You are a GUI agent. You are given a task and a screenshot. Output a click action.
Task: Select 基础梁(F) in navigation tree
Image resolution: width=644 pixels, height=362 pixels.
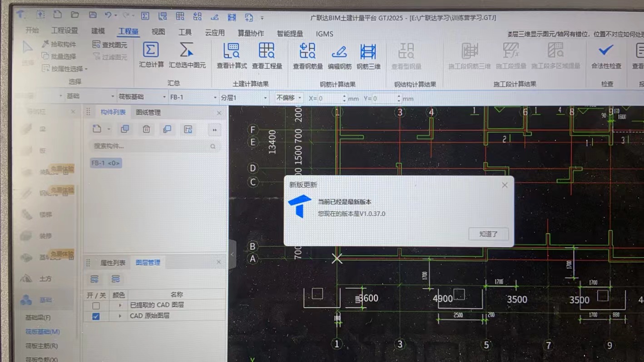tap(38, 318)
